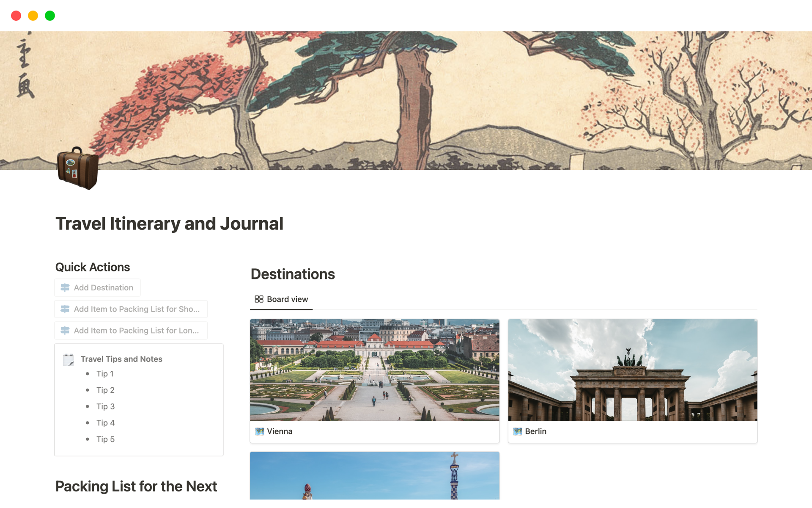Click the Vienna card map icon
The image size is (812, 508).
pos(260,431)
